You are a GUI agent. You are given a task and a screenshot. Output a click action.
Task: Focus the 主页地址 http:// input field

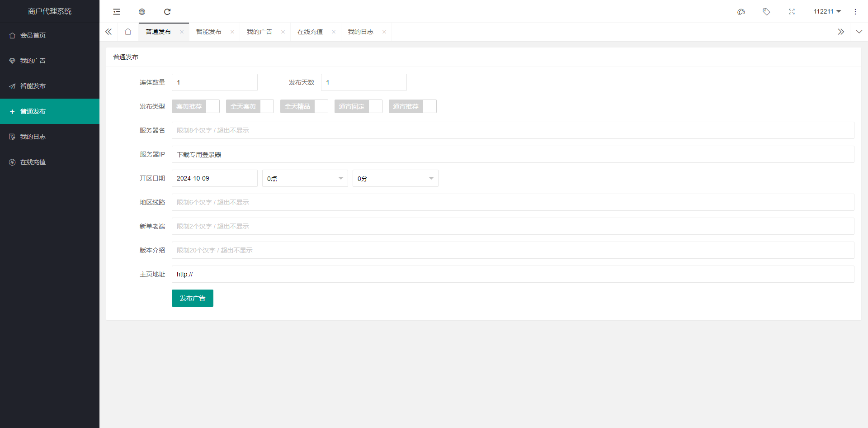coord(513,274)
